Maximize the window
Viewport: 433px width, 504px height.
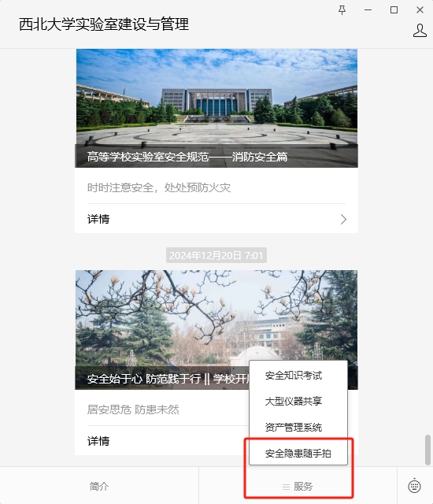click(394, 10)
